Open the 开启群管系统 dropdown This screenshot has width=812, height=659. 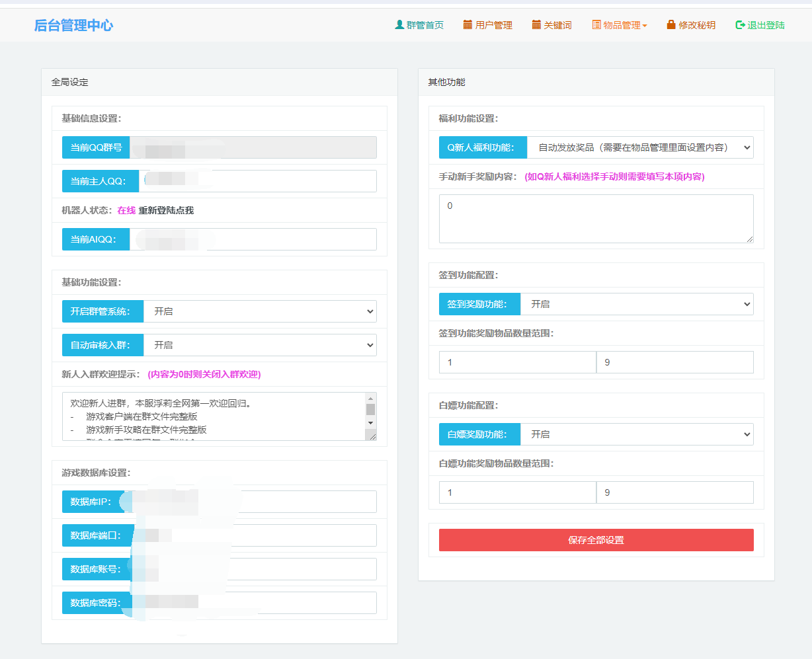(x=260, y=311)
